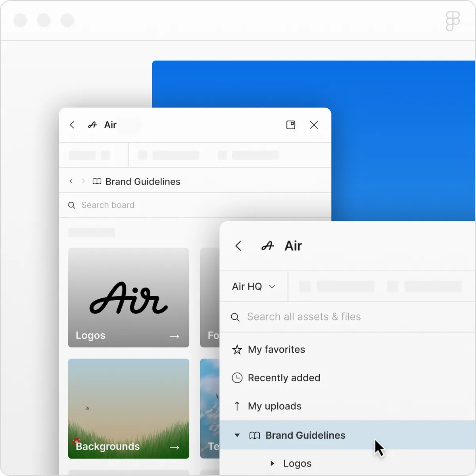Go back using chevron in small Air panel header

tap(72, 125)
